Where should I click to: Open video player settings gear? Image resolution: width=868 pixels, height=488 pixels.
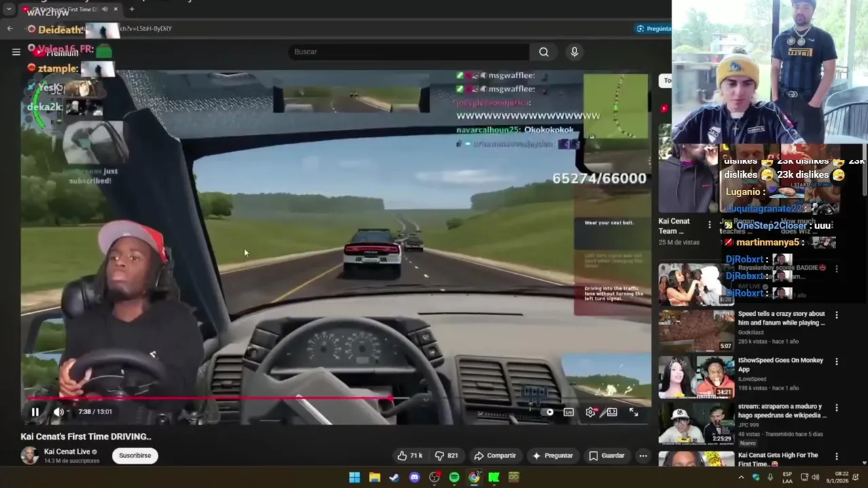point(591,412)
